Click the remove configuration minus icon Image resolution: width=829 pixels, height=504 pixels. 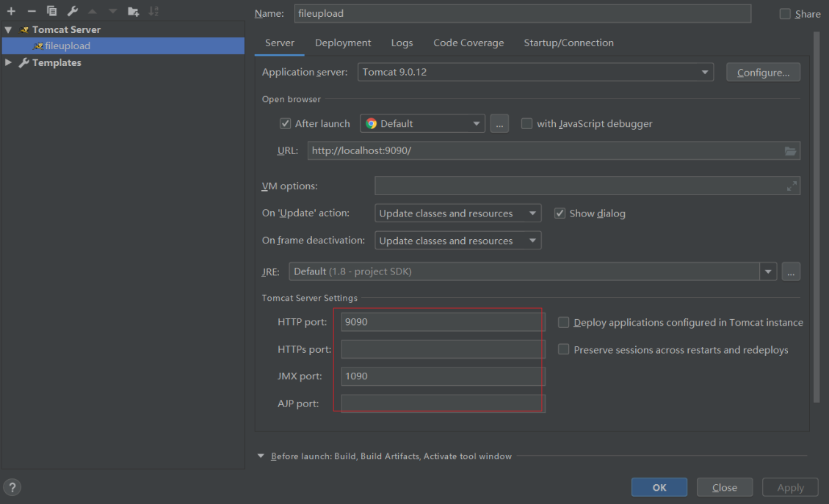click(x=32, y=11)
